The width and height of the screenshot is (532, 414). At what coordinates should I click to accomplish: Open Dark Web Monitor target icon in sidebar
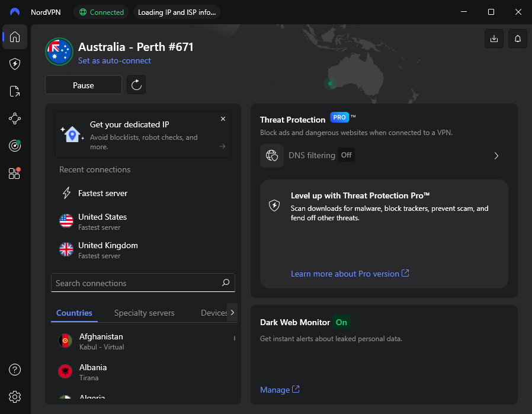tap(15, 146)
